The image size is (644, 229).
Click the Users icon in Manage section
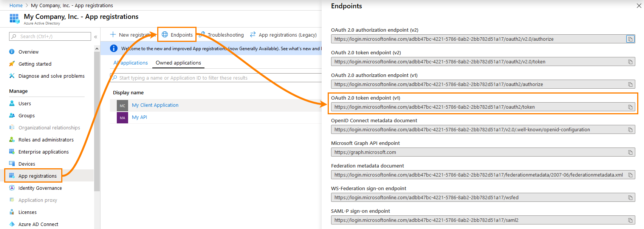tap(12, 103)
